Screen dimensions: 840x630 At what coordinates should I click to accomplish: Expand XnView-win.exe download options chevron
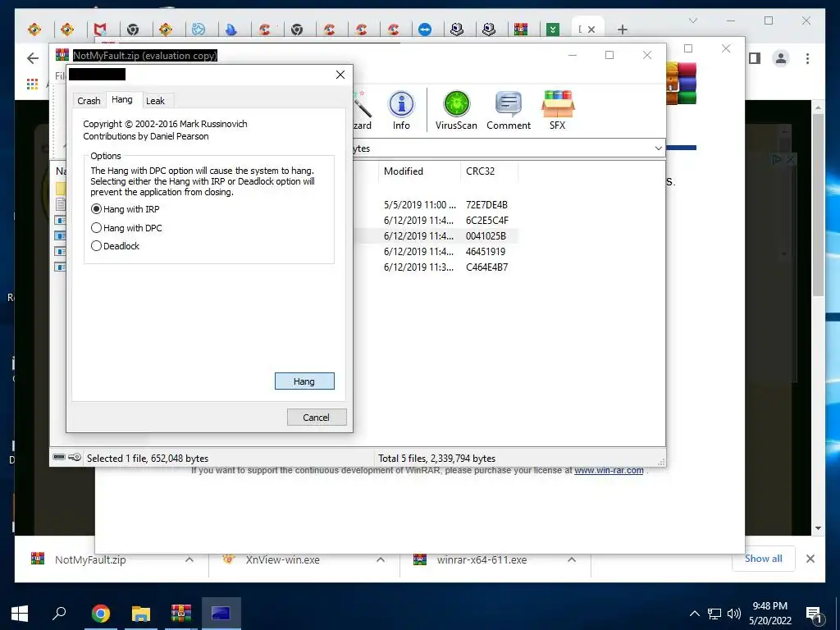click(x=381, y=559)
